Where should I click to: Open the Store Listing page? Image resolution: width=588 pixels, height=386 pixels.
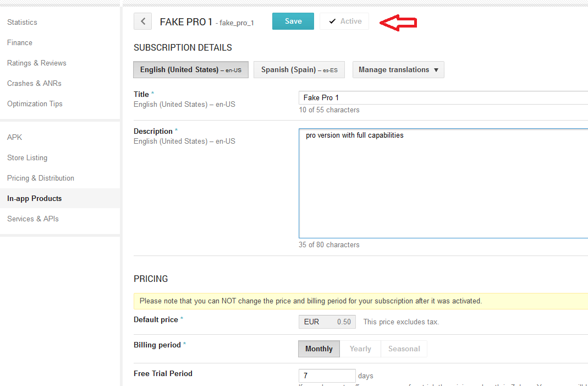click(27, 157)
